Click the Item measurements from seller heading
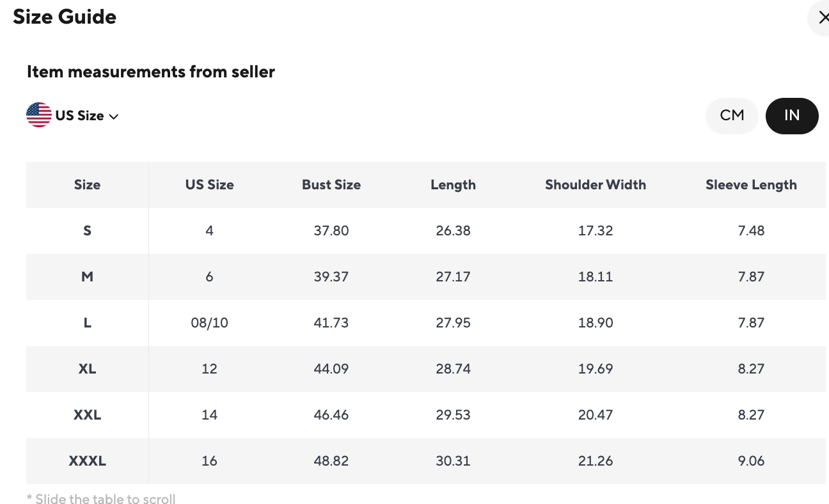 (151, 72)
